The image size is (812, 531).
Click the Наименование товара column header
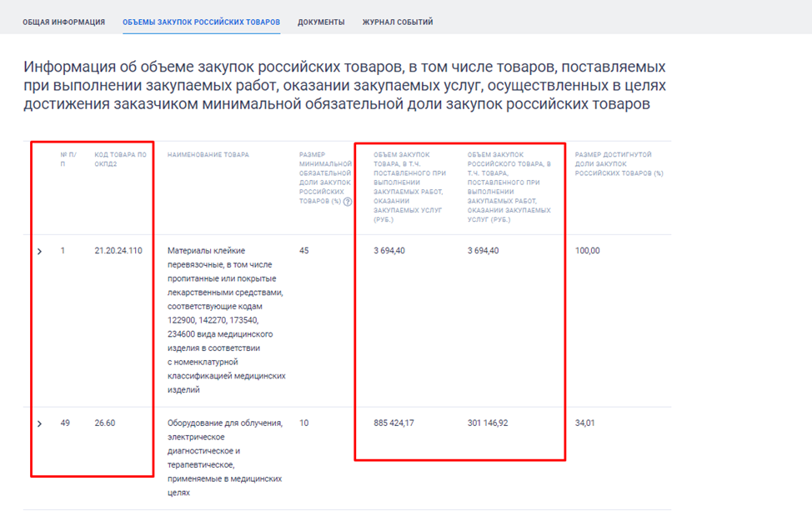point(208,155)
